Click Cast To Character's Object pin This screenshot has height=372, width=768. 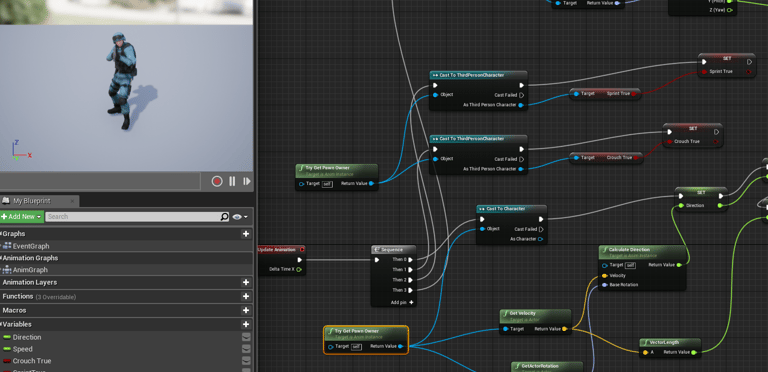tap(482, 229)
